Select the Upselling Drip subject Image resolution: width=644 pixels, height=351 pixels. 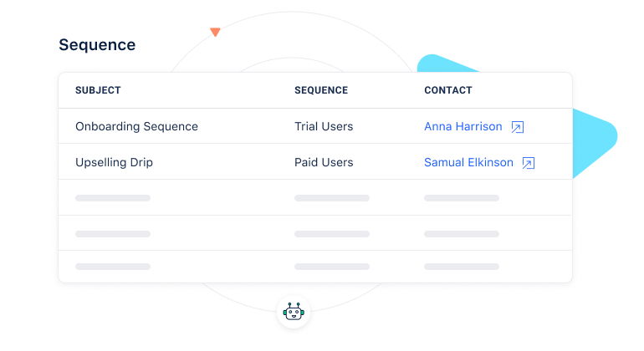114,163
